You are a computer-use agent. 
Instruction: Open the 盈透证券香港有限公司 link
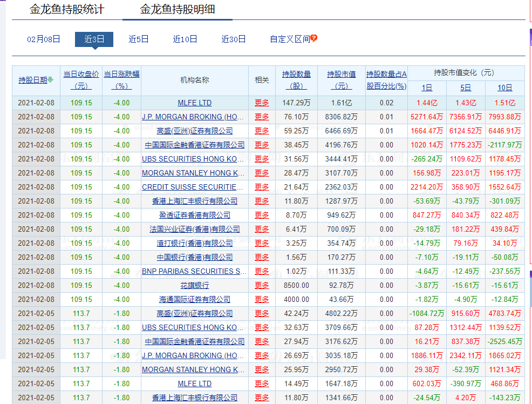pyautogui.click(x=194, y=216)
